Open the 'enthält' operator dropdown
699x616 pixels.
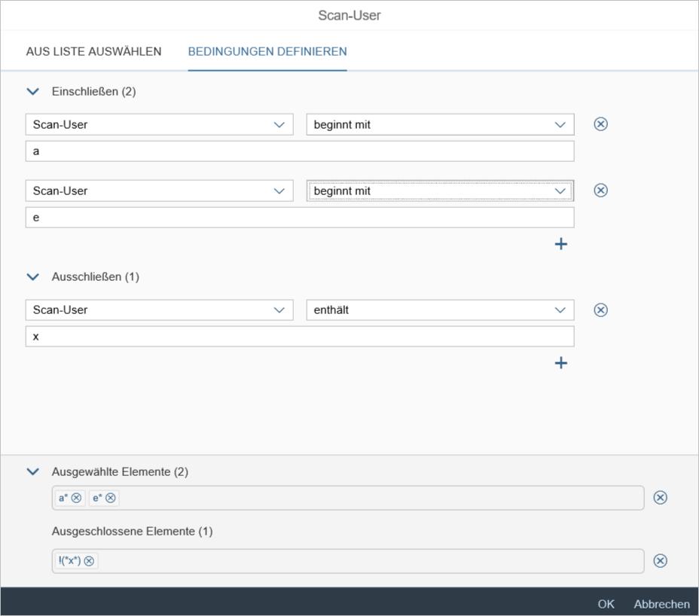coord(559,310)
